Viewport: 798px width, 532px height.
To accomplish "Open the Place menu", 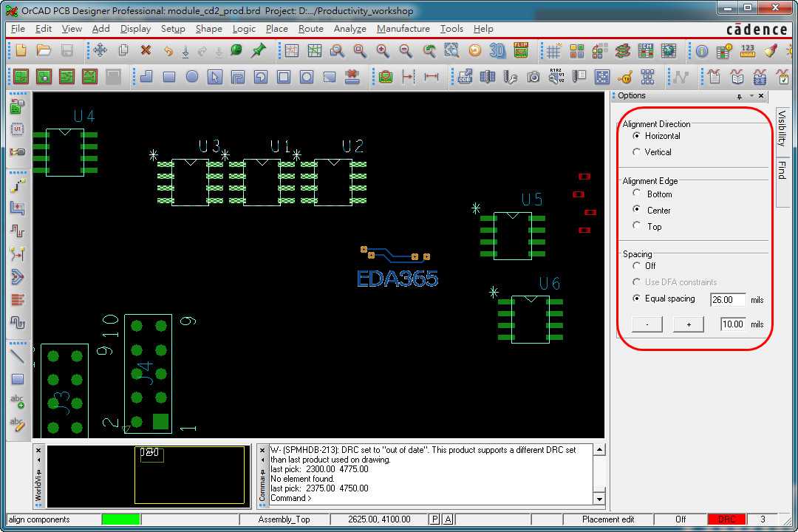I will coord(277,29).
